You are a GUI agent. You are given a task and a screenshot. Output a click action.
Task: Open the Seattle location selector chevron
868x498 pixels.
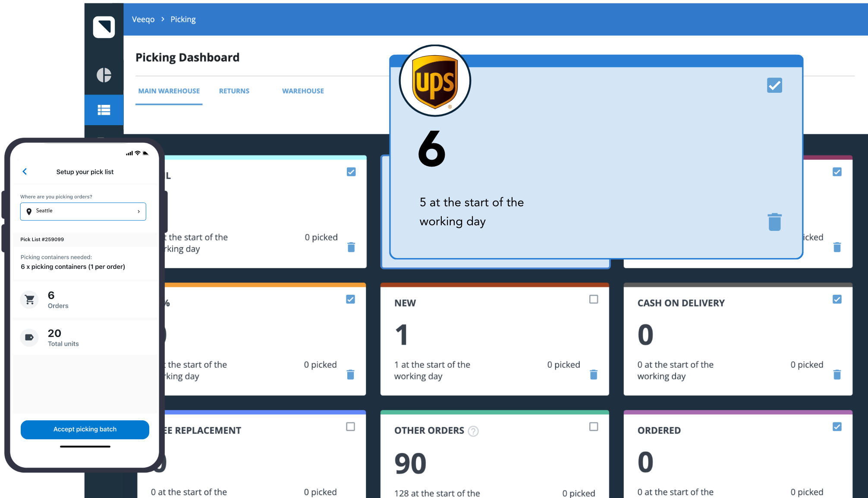(x=139, y=211)
